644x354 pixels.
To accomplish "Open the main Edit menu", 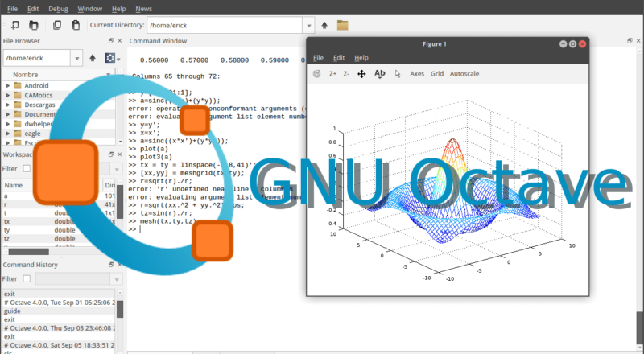I will point(33,9).
